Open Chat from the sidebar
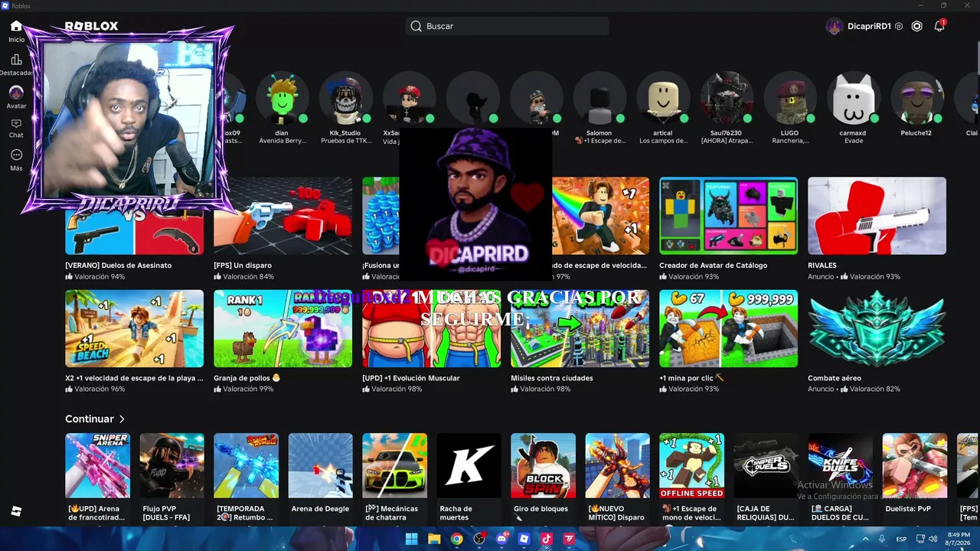Image resolution: width=980 pixels, height=551 pixels. click(x=16, y=128)
